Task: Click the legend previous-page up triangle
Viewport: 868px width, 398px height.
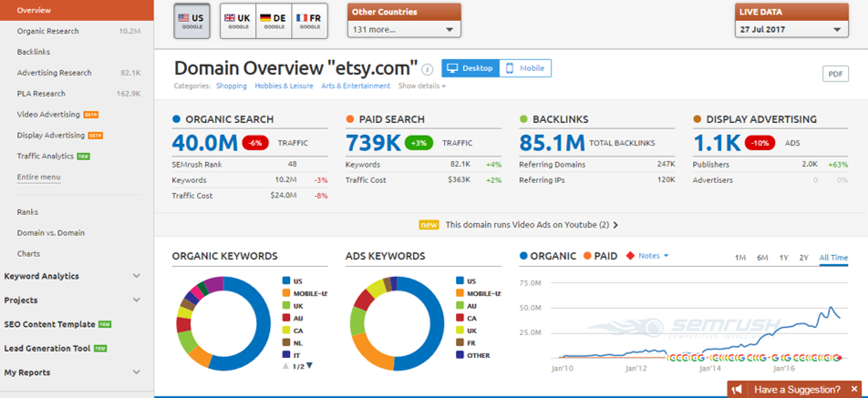Action: click(285, 365)
